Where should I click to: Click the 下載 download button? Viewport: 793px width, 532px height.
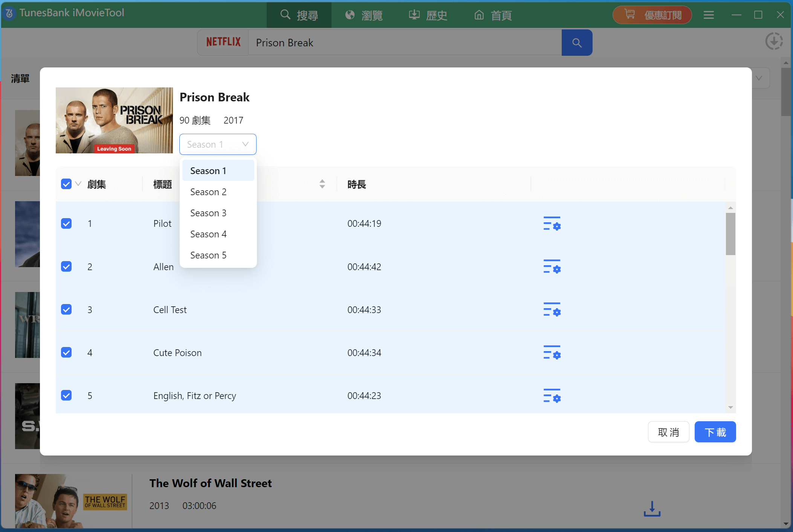(715, 432)
